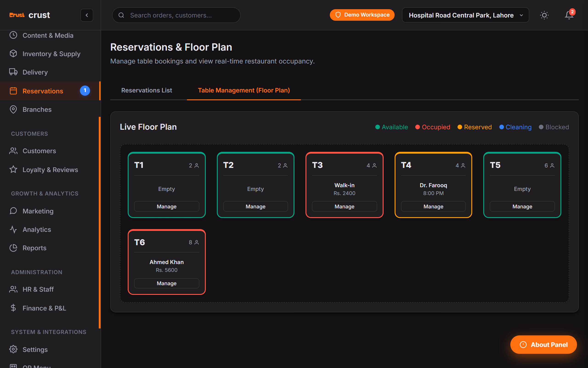The image size is (588, 368).
Task: Click the Reservations calendar icon
Action: coord(13,91)
